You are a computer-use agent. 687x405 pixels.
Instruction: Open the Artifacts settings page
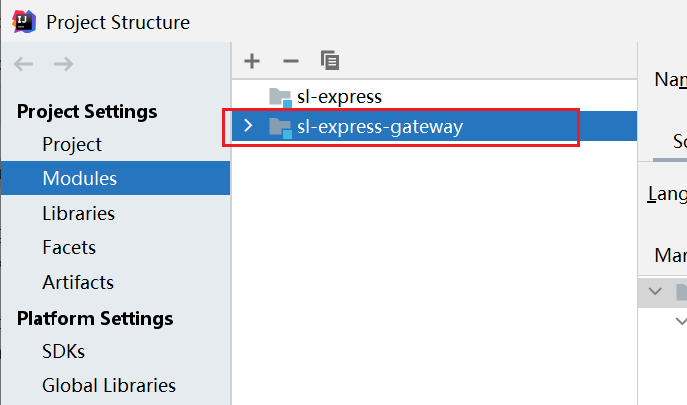[78, 282]
